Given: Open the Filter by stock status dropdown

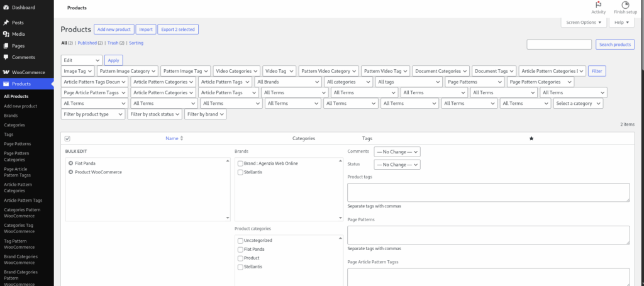Looking at the screenshot, I should (155, 114).
